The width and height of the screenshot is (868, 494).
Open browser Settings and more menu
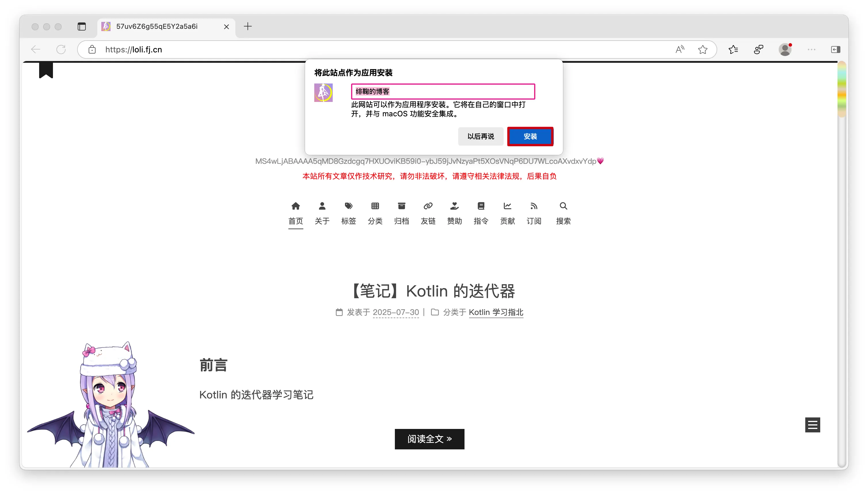[811, 50]
